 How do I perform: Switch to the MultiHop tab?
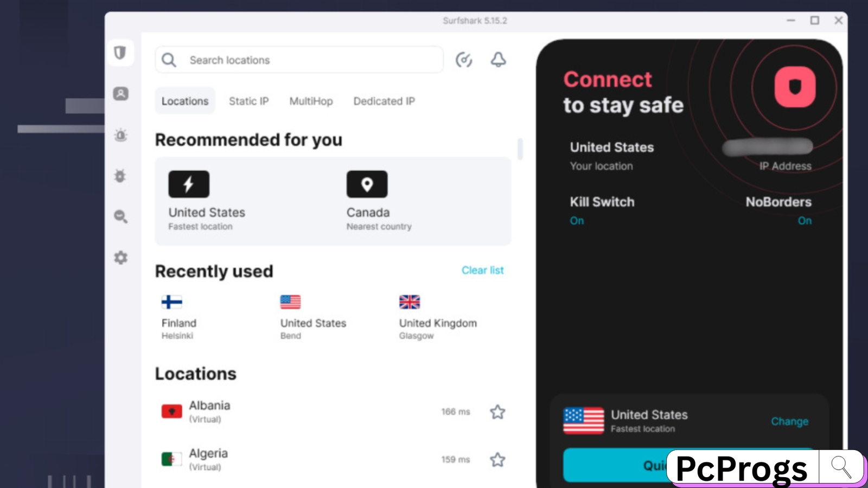(311, 101)
